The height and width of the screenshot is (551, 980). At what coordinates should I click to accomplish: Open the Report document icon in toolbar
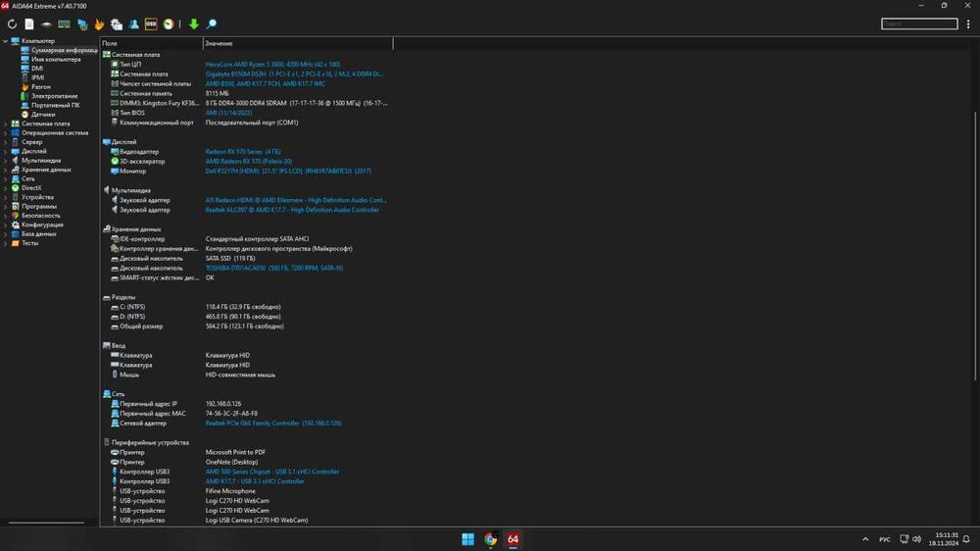(x=29, y=25)
